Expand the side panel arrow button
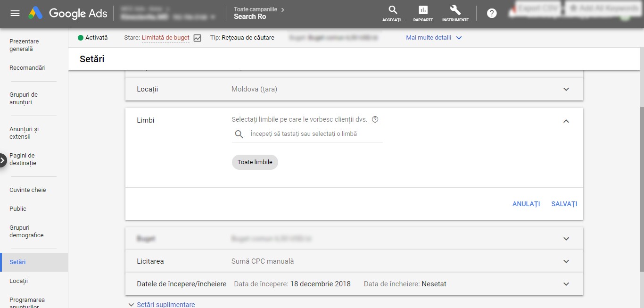This screenshot has width=644, height=308. 3,160
